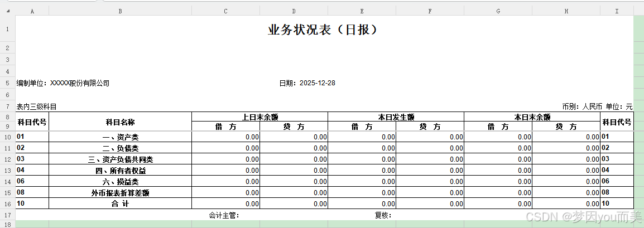The width and height of the screenshot is (644, 228).
Task: Click the 表内三级科目 cell
Action: 37,107
